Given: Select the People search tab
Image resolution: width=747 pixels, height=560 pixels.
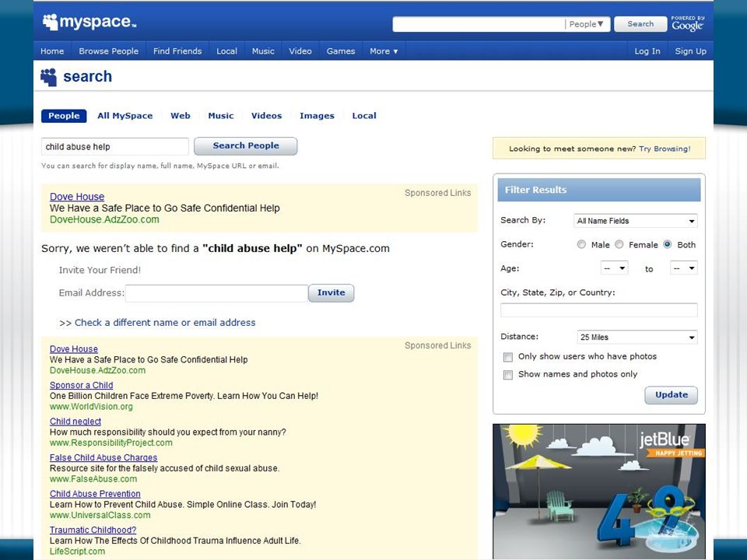Looking at the screenshot, I should [64, 116].
